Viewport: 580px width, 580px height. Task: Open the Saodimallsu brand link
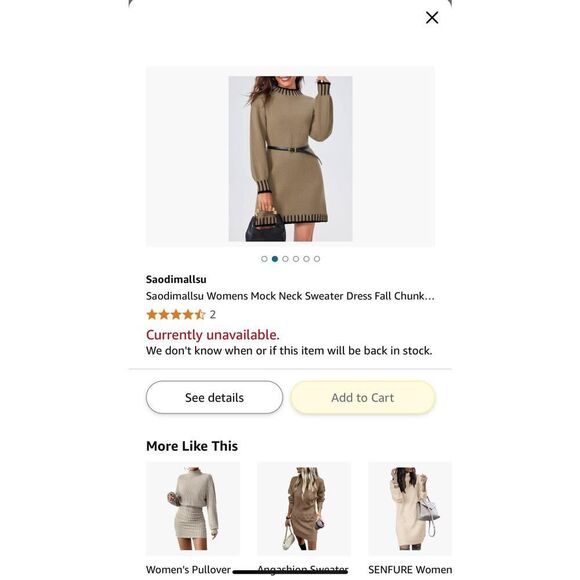click(x=176, y=279)
